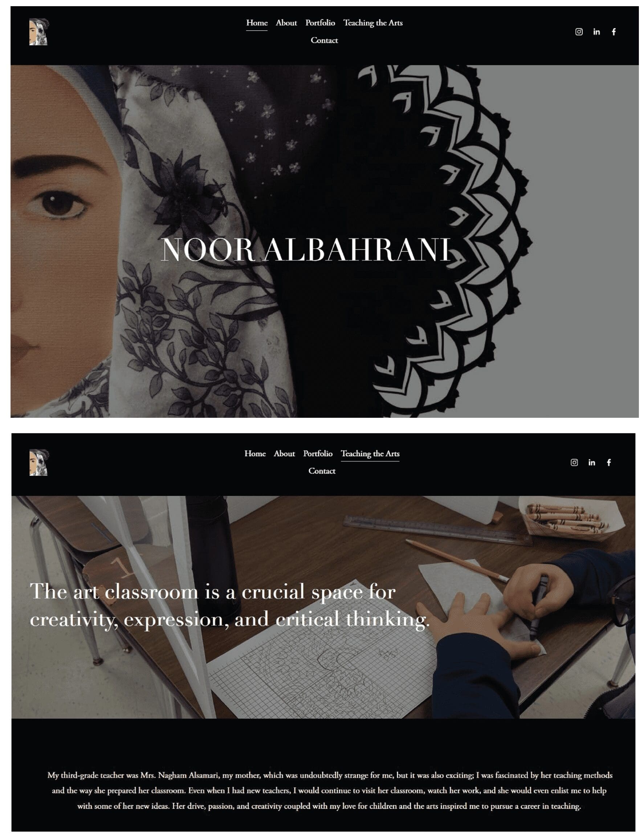Viewport: 644px width, 840px height.
Task: Click the portrait logo in lower header
Action: click(x=39, y=462)
